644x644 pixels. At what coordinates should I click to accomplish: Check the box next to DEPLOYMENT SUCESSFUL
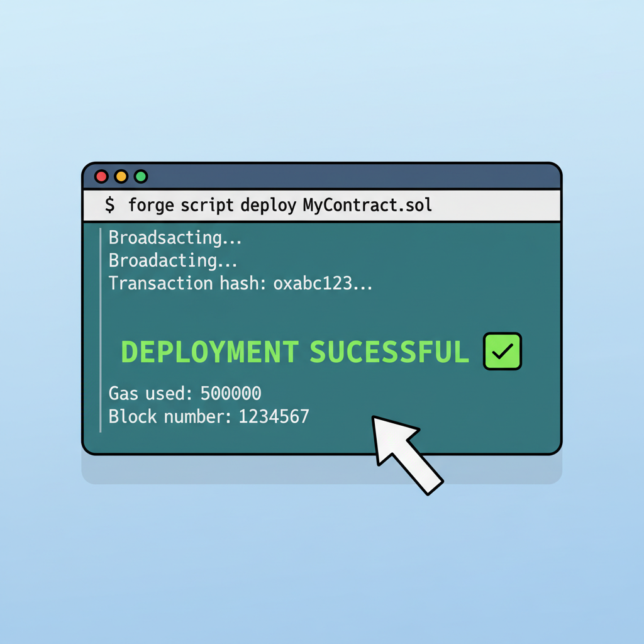(501, 351)
